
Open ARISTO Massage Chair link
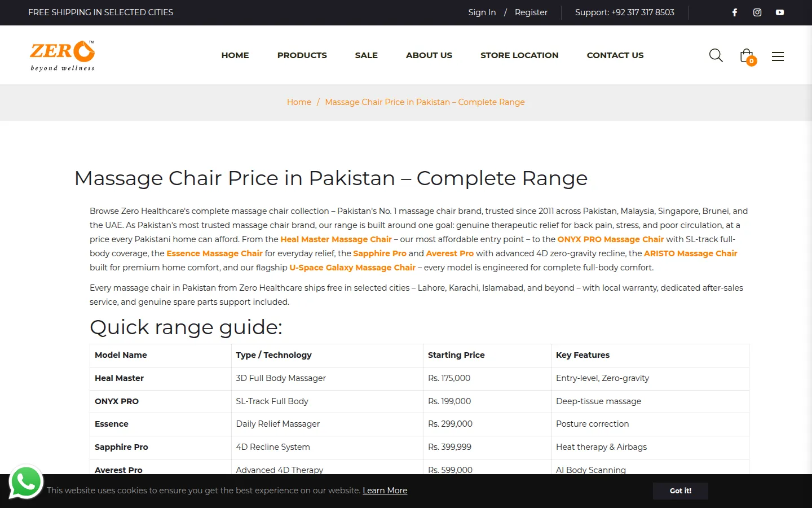pos(691,253)
